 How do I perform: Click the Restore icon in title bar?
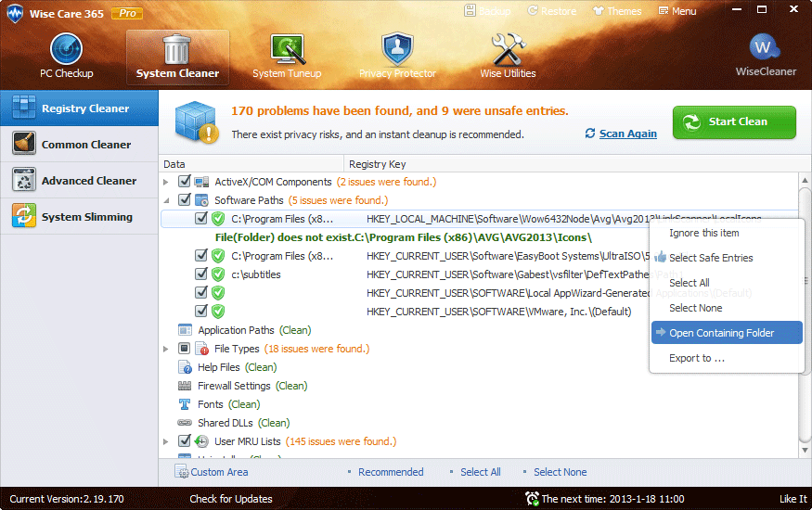533,11
